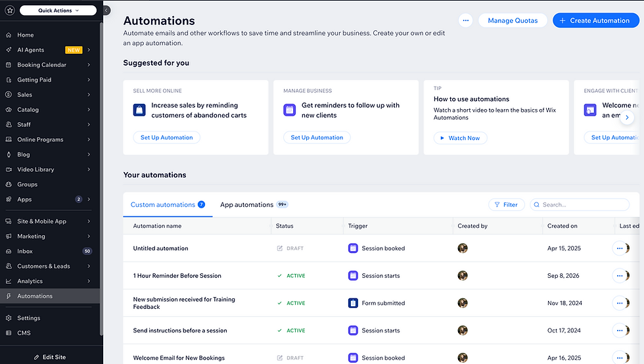Image resolution: width=644 pixels, height=364 pixels.
Task: Sort by the Automation name column header
Action: [x=157, y=226]
